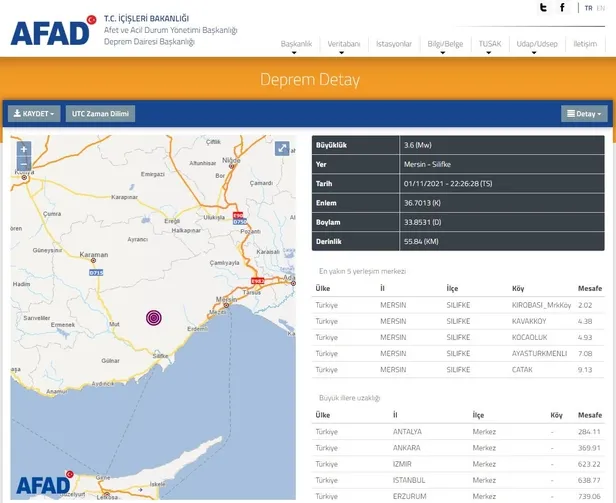Viewport: 616px width, 503px height.
Task: Click the ERZURUM row in distances table
Action: [458, 496]
